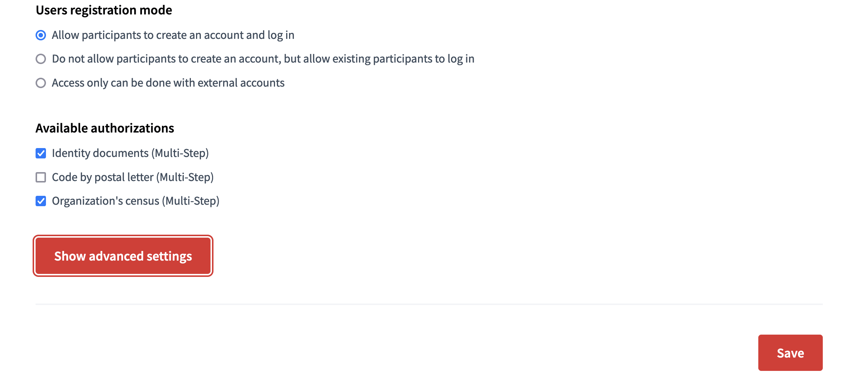Show advanced settings

123,256
